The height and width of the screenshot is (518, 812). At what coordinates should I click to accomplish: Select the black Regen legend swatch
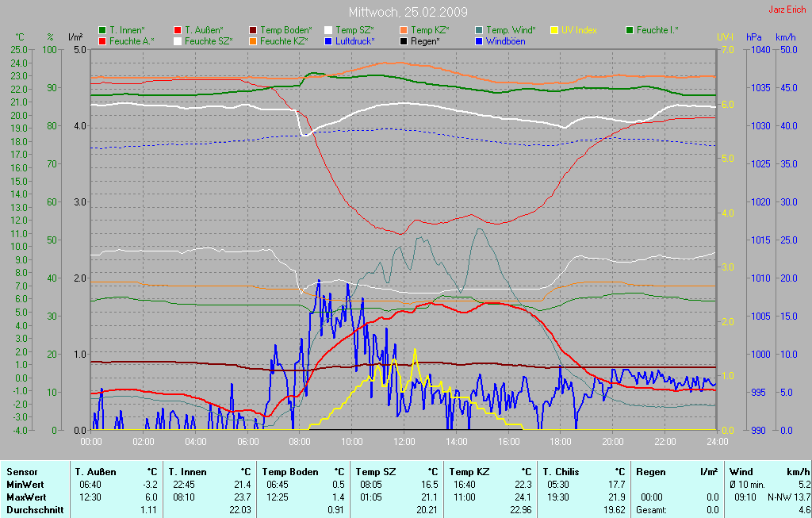[x=404, y=40]
